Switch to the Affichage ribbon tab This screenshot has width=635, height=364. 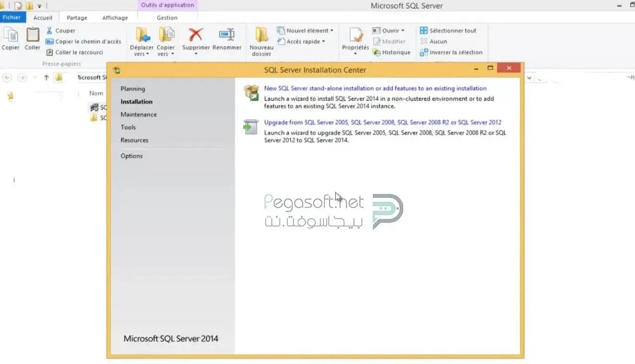[x=115, y=18]
